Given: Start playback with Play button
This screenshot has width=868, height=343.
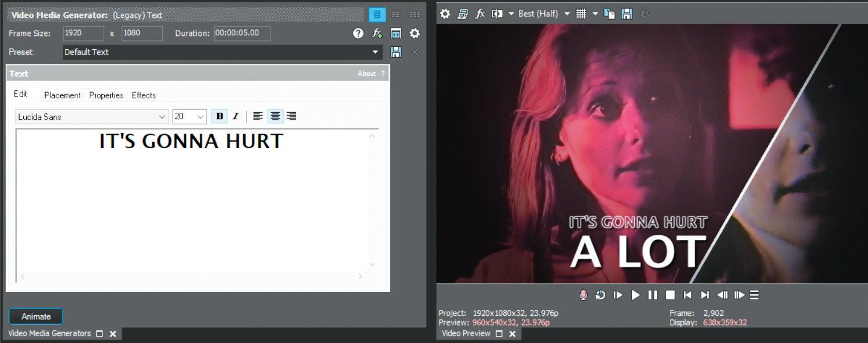Looking at the screenshot, I should click(x=635, y=295).
